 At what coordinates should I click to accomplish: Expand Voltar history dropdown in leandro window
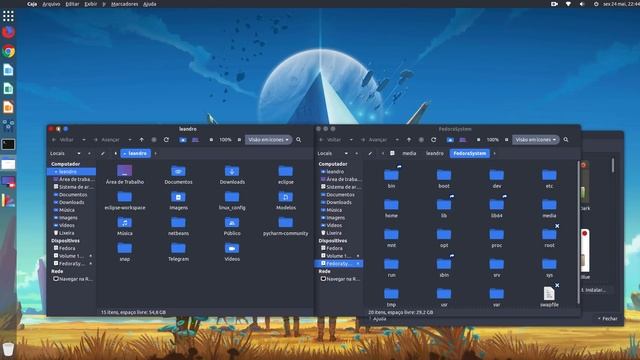tap(84, 140)
